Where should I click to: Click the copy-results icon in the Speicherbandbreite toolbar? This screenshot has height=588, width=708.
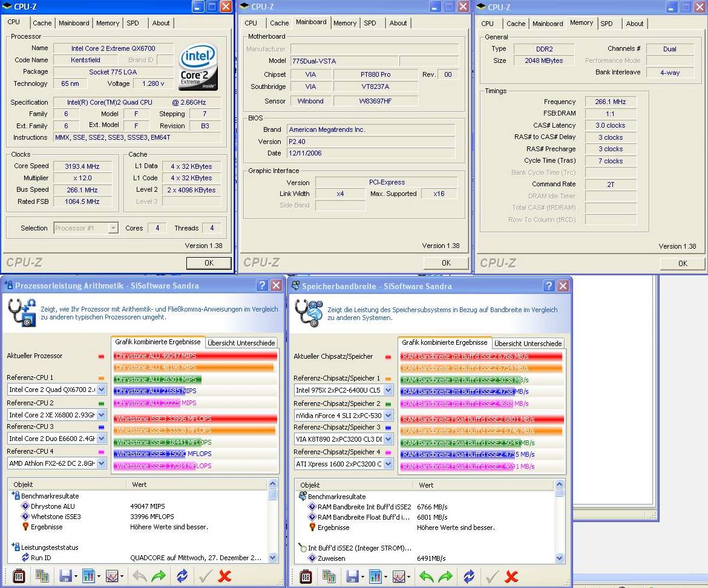click(329, 577)
